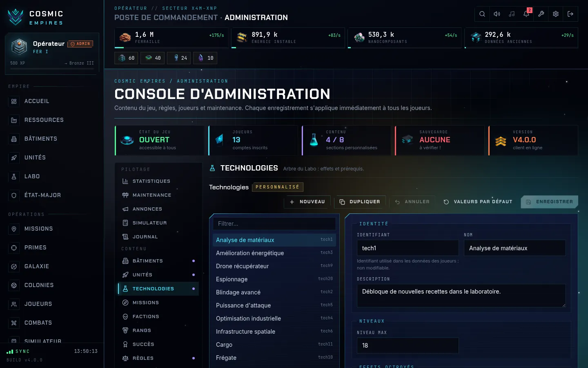Log out using the exit icon
The image size is (588, 368).
(570, 14)
